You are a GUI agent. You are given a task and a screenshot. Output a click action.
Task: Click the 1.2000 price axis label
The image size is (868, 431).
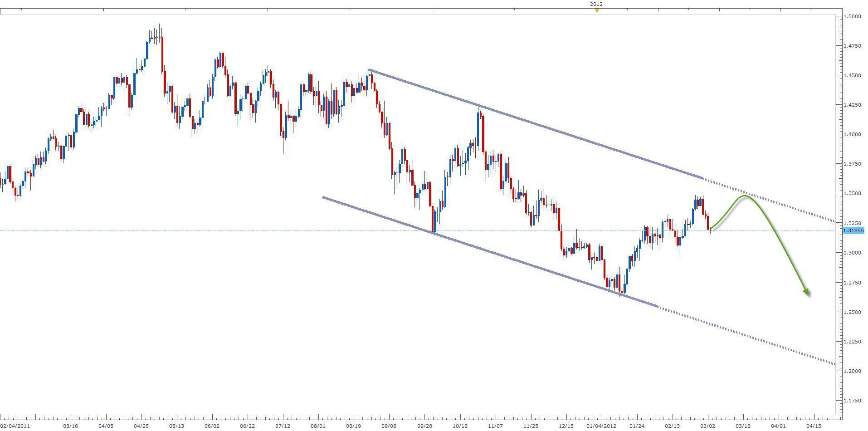tap(852, 371)
